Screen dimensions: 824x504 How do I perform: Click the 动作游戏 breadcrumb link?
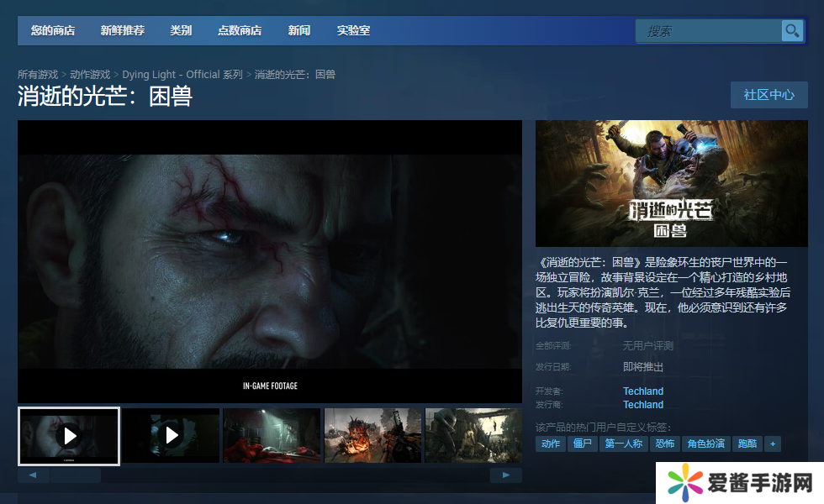point(90,75)
